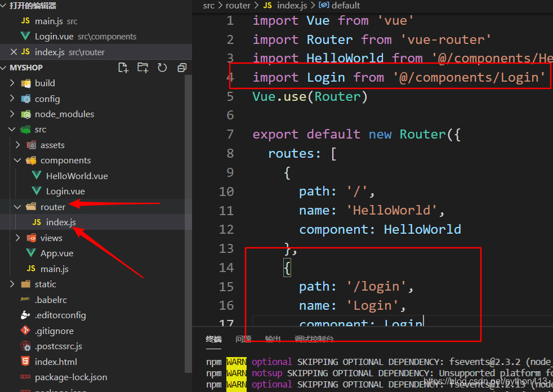
Task: Click the views folder icon
Action: [x=32, y=238]
